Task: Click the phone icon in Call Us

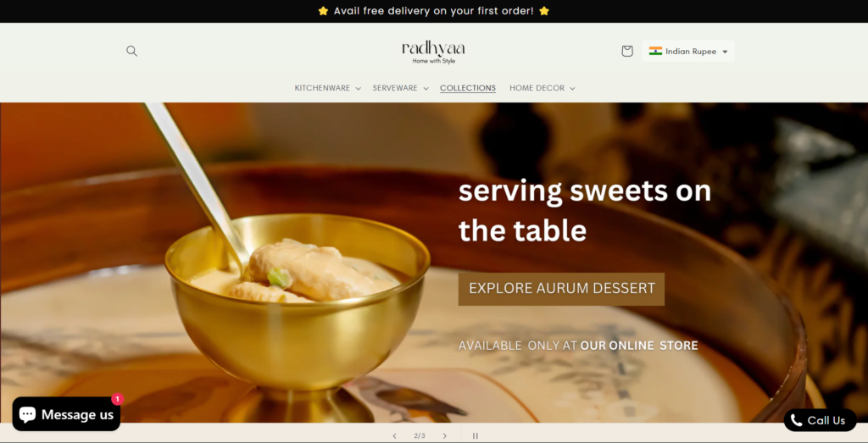Action: (796, 420)
